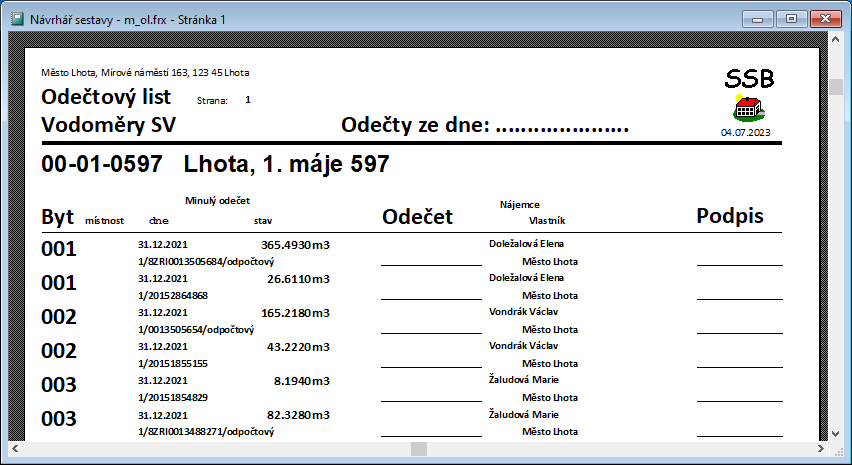Click the vertical scrollbar up arrow
The width and height of the screenshot is (852, 465).
point(835,41)
